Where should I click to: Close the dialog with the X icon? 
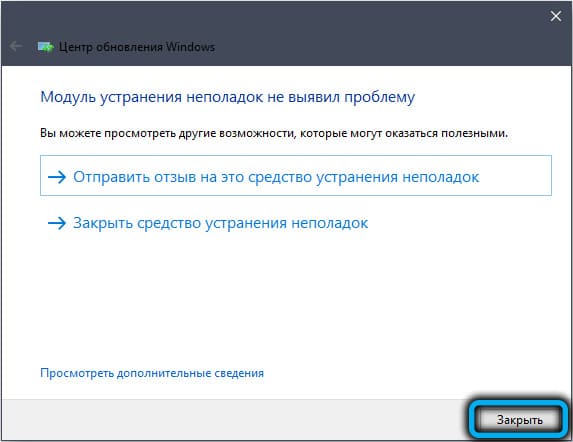[x=556, y=16]
